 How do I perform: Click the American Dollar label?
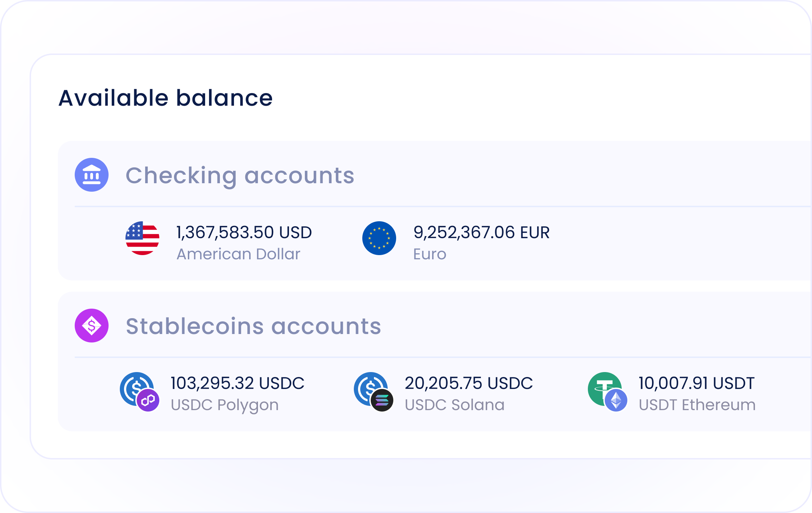pyautogui.click(x=238, y=254)
